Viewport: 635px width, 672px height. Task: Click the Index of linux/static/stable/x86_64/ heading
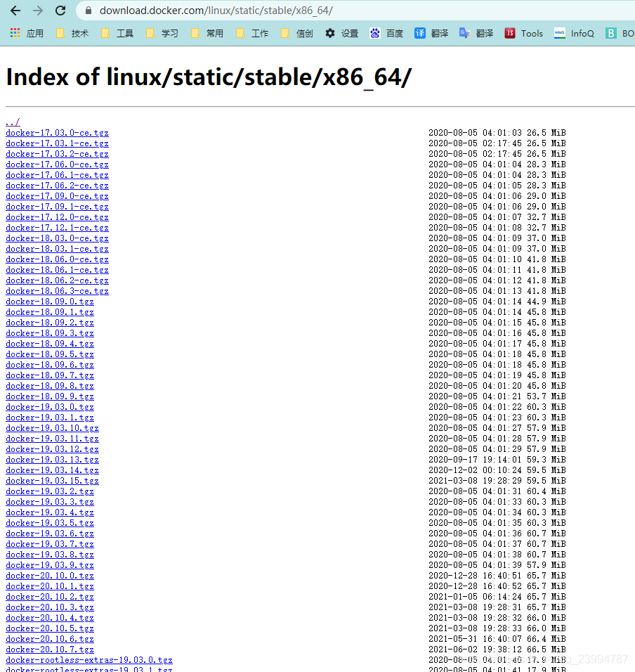click(x=209, y=77)
